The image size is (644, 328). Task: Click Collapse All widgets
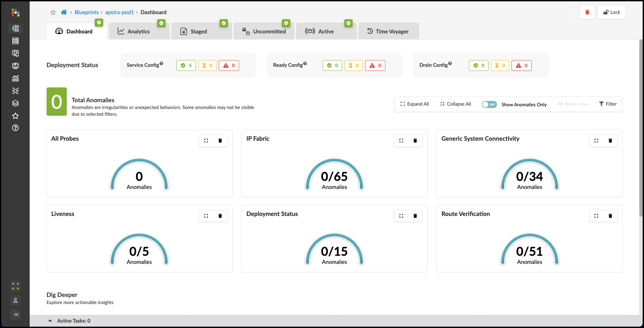click(456, 104)
